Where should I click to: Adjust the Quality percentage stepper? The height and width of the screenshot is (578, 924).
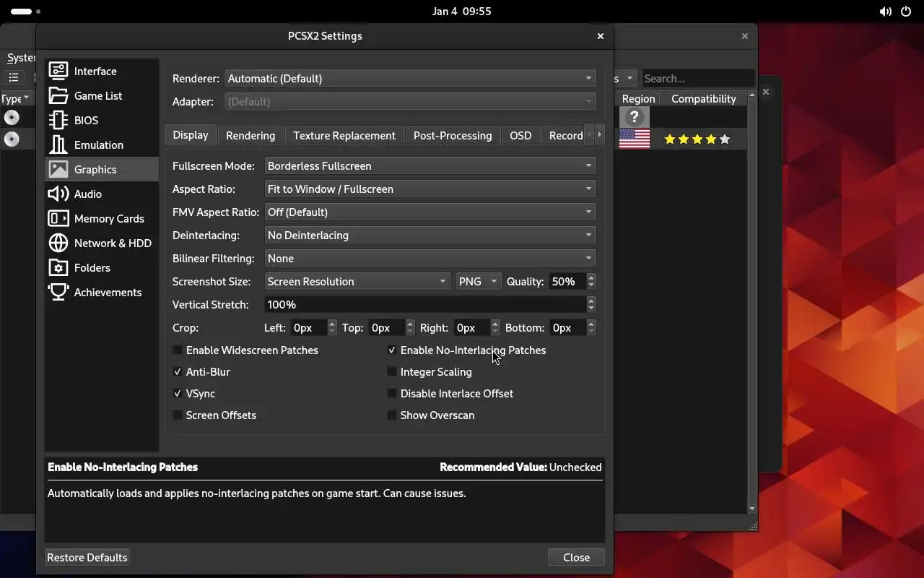click(x=591, y=281)
